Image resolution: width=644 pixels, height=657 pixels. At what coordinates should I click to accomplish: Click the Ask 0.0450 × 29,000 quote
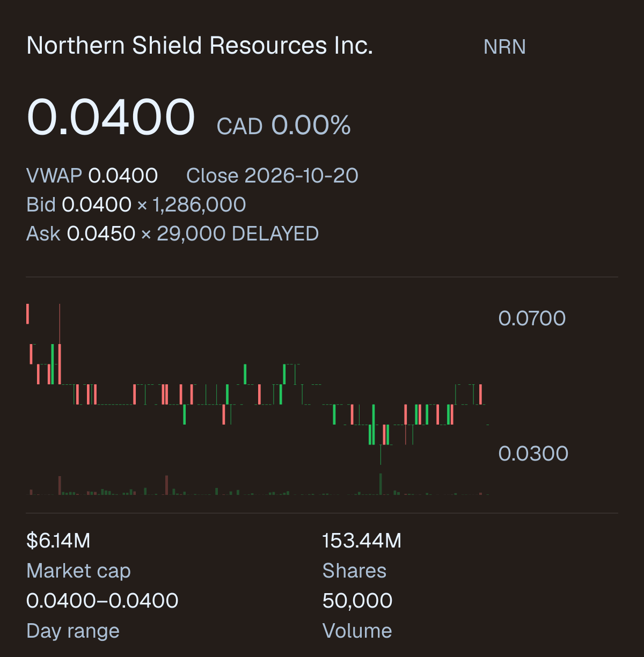pyautogui.click(x=126, y=233)
